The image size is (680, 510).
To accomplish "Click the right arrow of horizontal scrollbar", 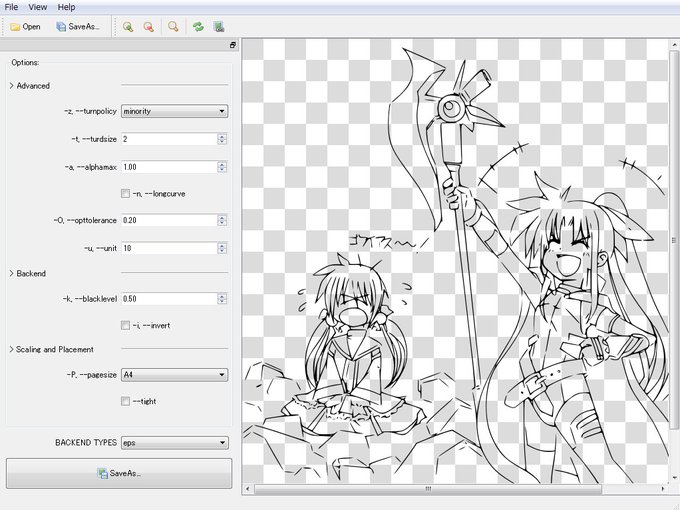I will tap(663, 489).
